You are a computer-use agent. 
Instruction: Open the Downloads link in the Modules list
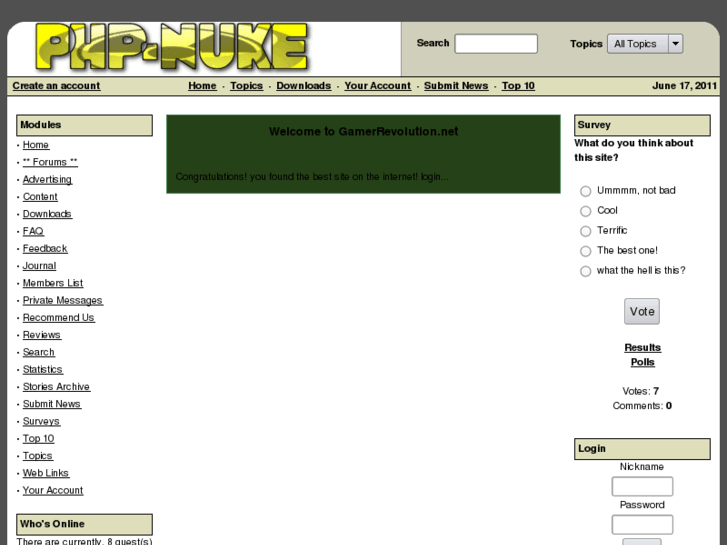point(47,214)
